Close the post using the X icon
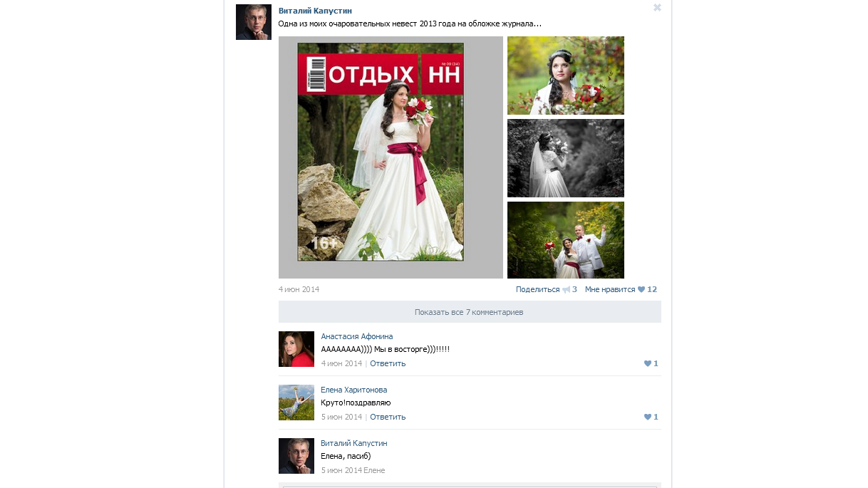 657,8
